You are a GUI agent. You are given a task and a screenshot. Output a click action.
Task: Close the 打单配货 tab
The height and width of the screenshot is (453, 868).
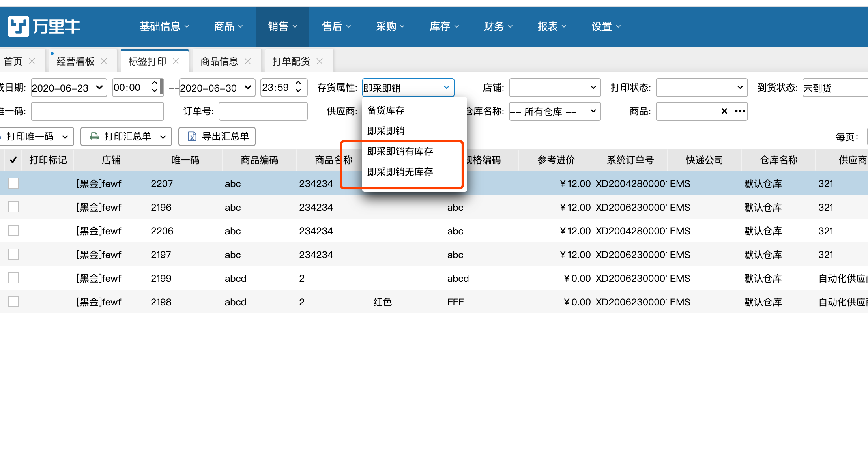(320, 61)
